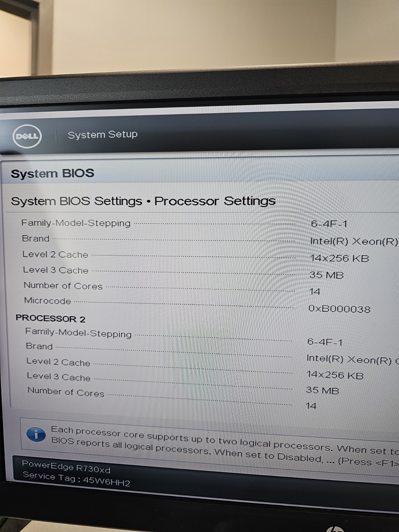The width and height of the screenshot is (399, 532).
Task: Select Level 3 Cache under PROCESSOR 2
Action: coord(59,377)
